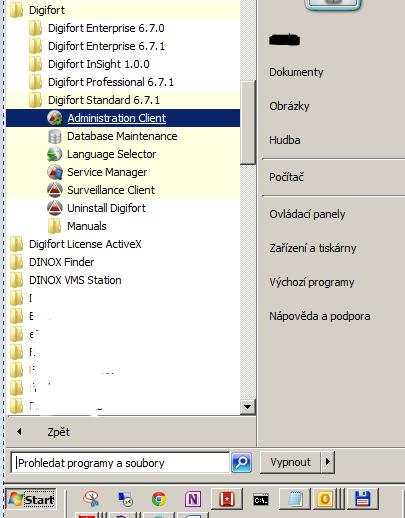Click floppy disk save icon in taskbar

362,499
